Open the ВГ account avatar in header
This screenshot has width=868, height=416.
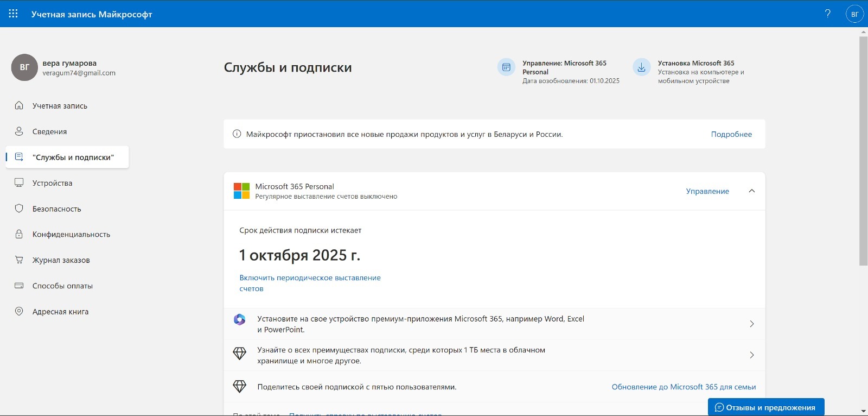(855, 14)
